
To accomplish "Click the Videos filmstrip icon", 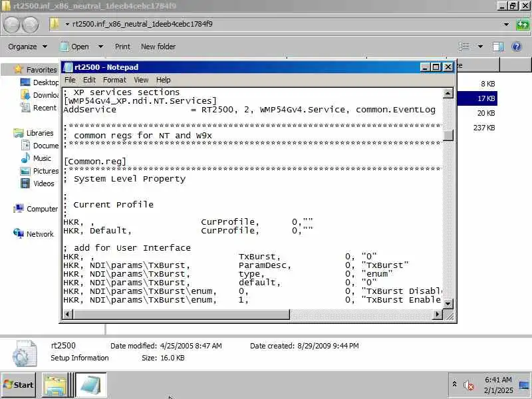I will click(x=25, y=184).
